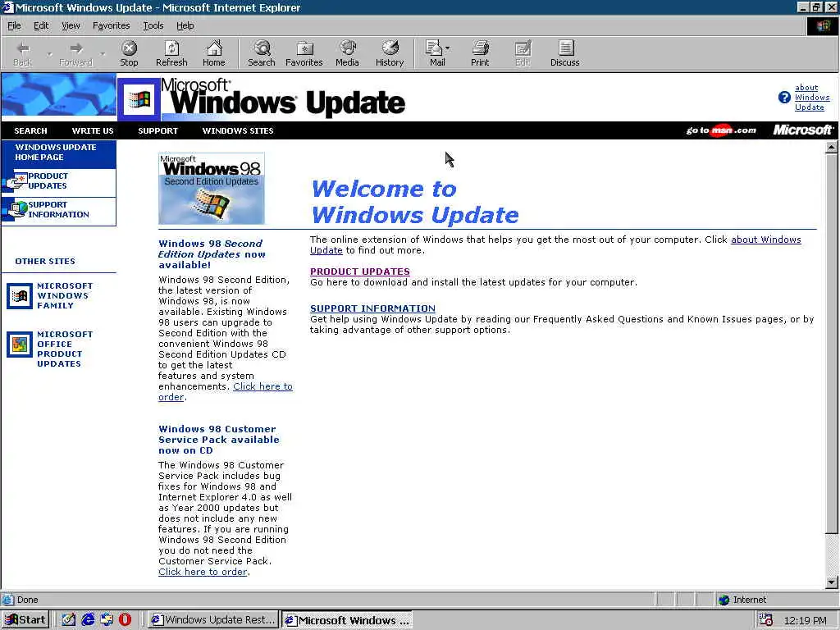Click the 'go to msn.com' logo

pyautogui.click(x=721, y=130)
